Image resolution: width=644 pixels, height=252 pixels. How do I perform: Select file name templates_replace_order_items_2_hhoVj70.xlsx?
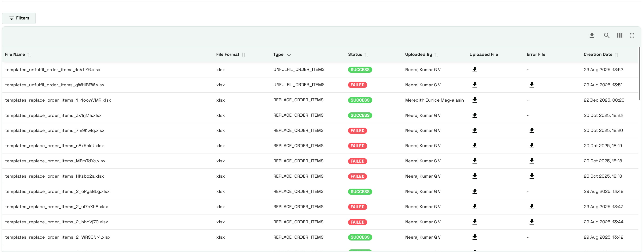57,222
